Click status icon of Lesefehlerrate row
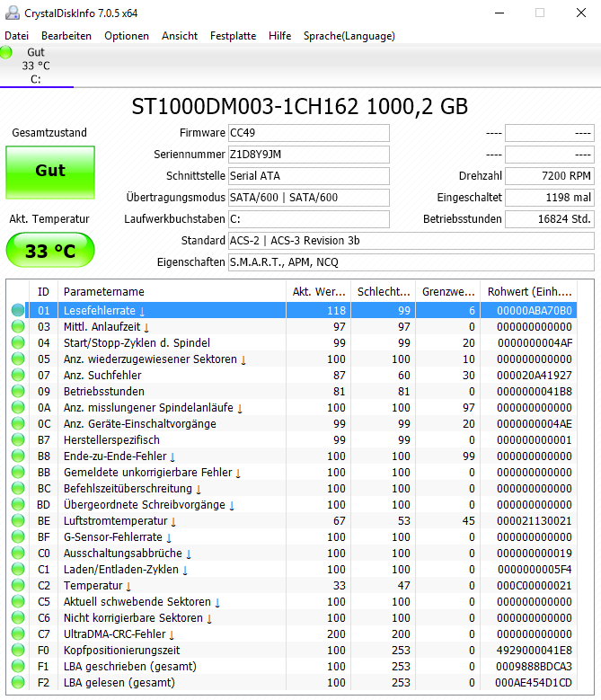Image resolution: width=601 pixels, height=700 pixels. coord(18,310)
